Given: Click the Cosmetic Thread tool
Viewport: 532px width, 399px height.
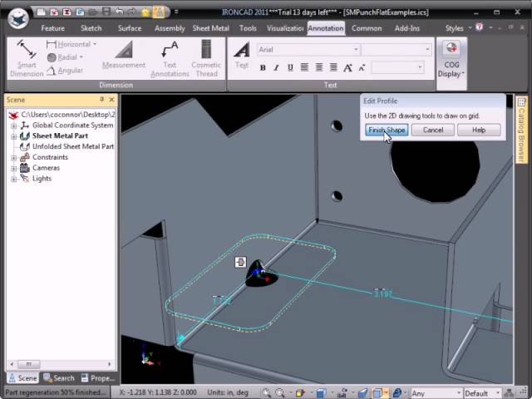Looking at the screenshot, I should [206, 58].
